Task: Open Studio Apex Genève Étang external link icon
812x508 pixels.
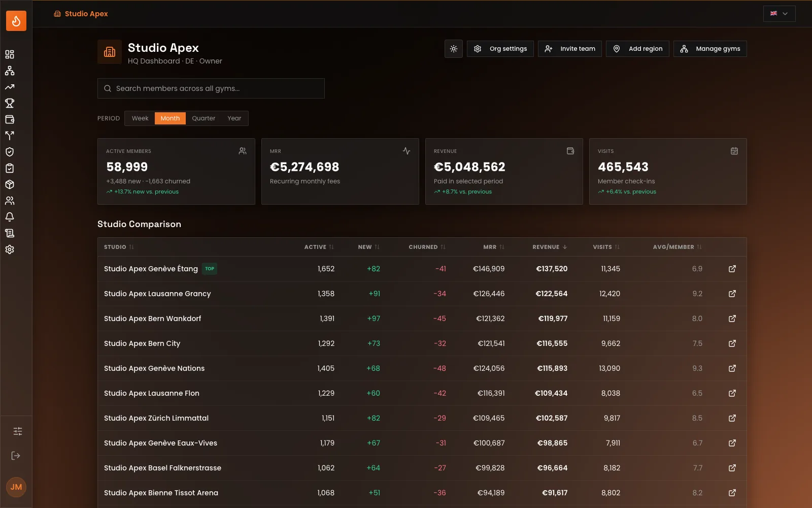Action: tap(732, 269)
